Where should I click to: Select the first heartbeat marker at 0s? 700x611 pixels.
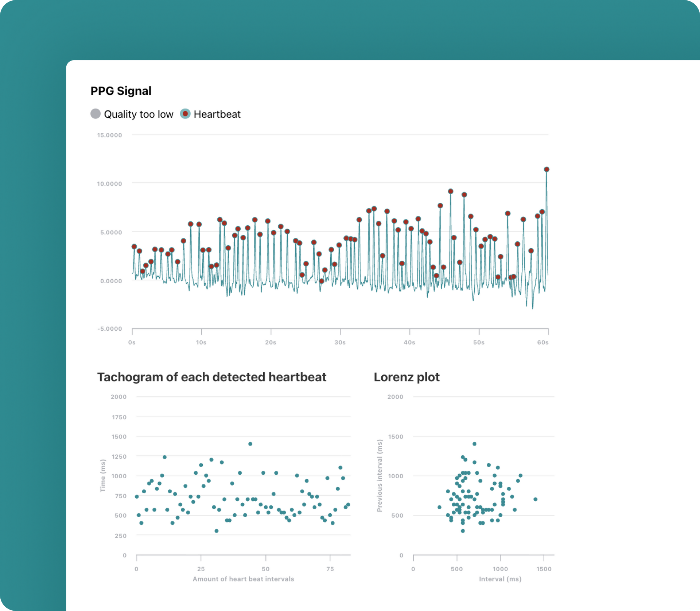(x=134, y=247)
